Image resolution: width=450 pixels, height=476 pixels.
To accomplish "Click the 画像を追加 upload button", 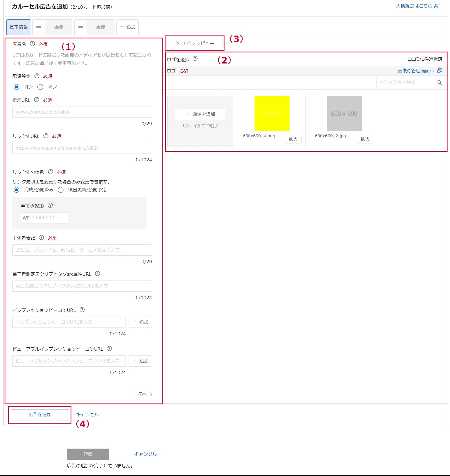I will click(200, 114).
